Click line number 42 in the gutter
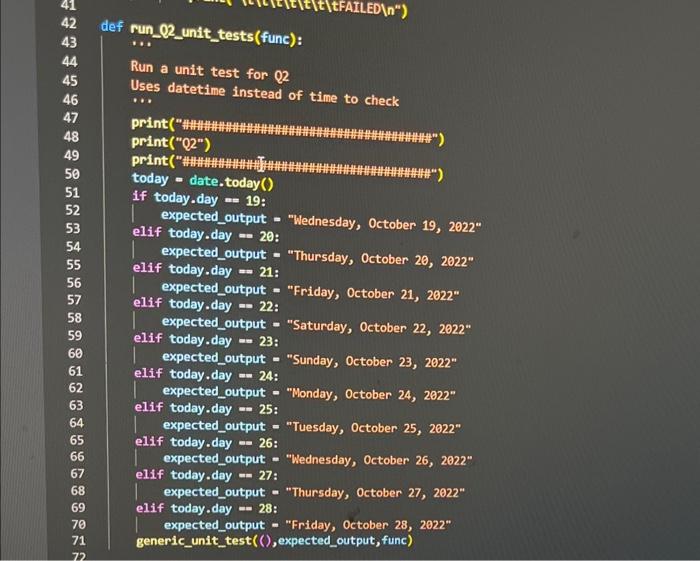The width and height of the screenshot is (700, 561). coord(68,23)
